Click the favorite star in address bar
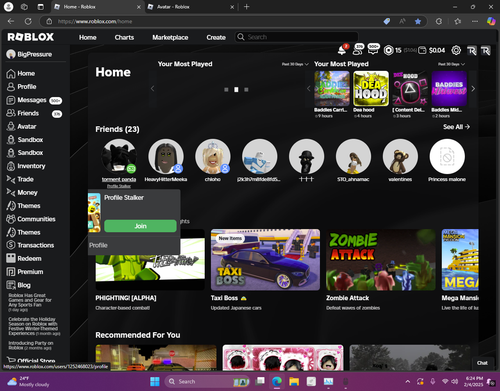 pyautogui.click(x=418, y=21)
